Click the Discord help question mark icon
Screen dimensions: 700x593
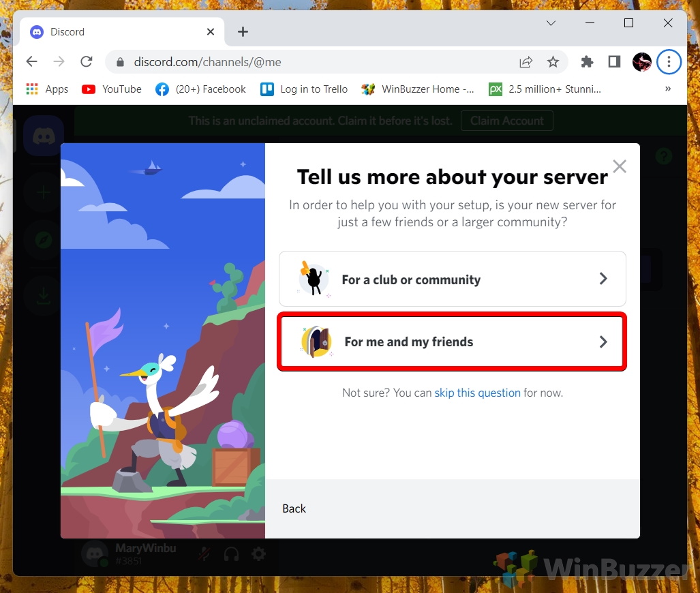[x=664, y=156]
